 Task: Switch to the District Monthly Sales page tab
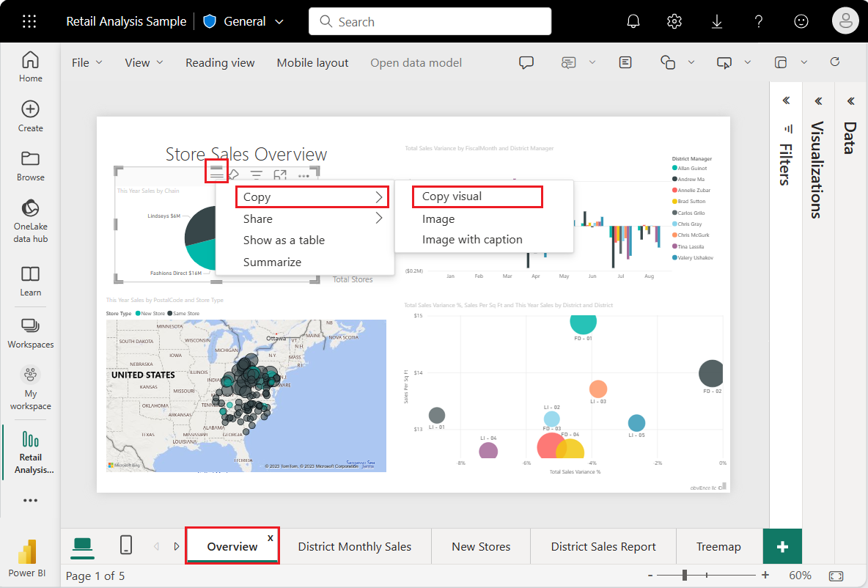tap(356, 546)
